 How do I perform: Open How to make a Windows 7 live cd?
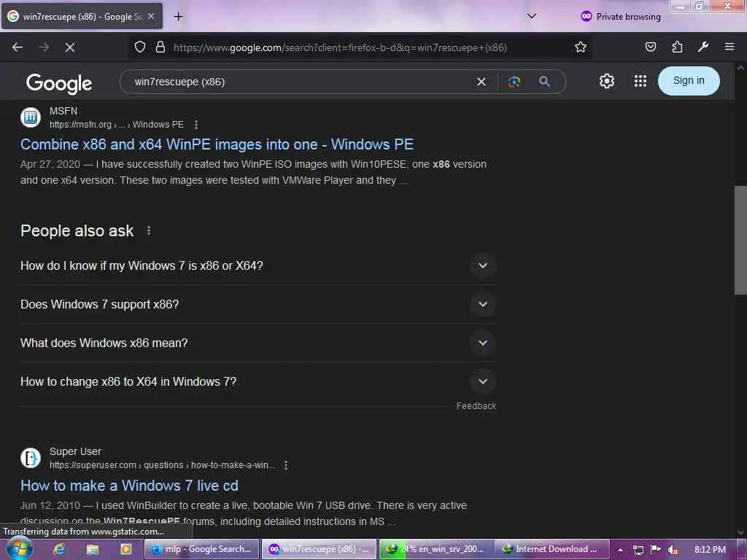129,486
